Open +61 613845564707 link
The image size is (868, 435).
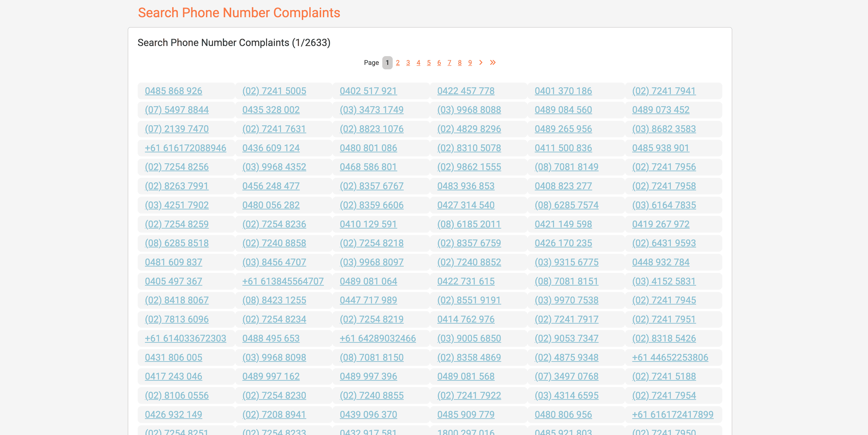point(283,281)
